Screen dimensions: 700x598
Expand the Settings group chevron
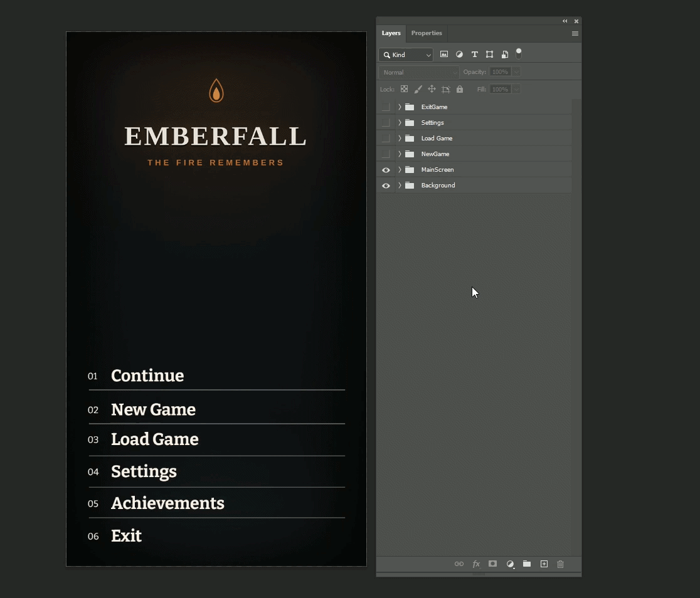click(x=400, y=123)
